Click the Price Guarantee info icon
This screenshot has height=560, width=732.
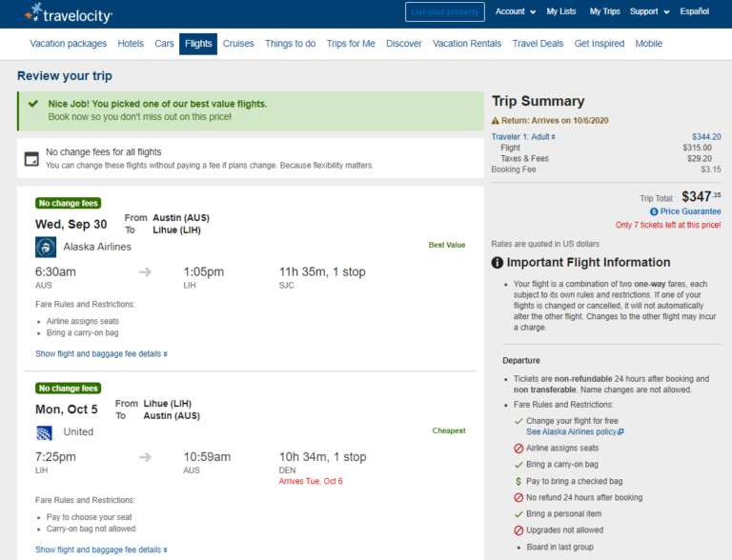[654, 211]
